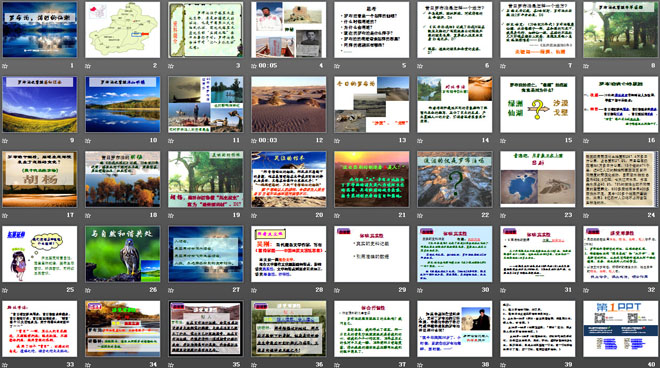Select slide 28 thumbnail with red and blue text
This screenshot has width=660, height=368.
289,254
